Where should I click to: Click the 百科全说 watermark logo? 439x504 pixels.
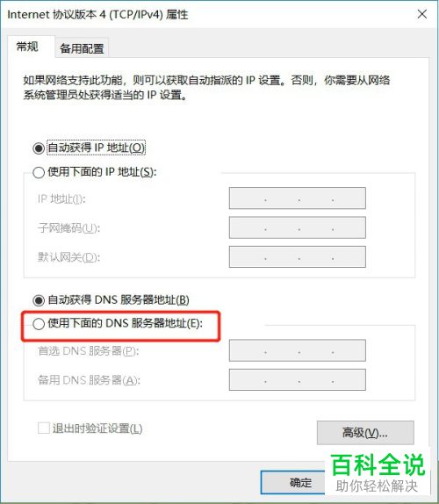(x=378, y=472)
